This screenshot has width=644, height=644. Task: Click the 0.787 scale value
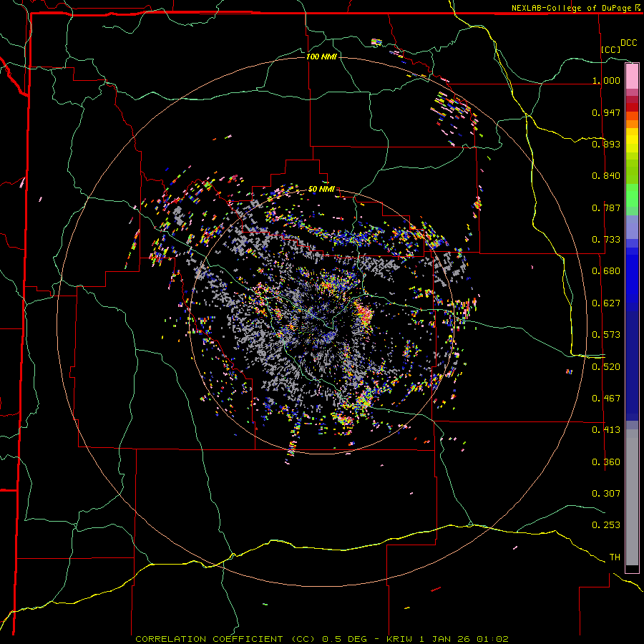pos(606,208)
